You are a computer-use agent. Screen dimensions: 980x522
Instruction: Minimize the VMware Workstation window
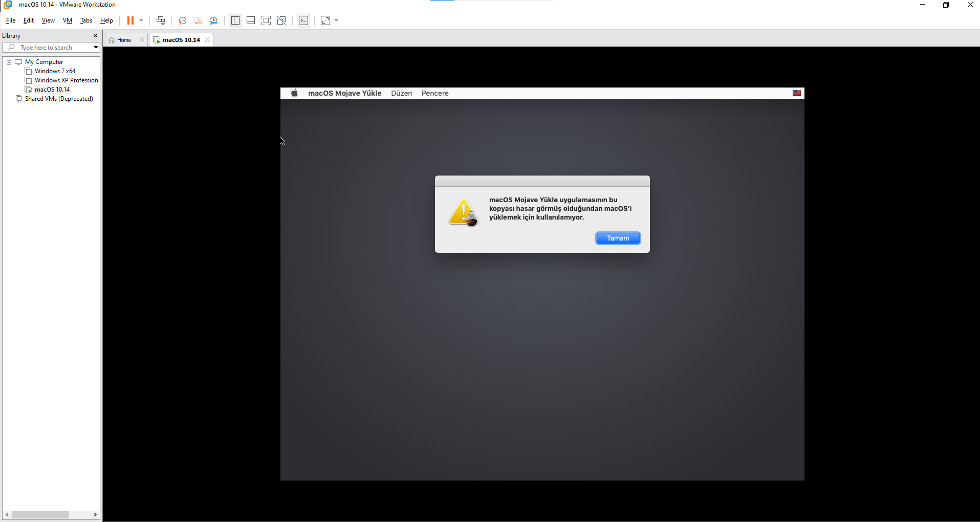click(922, 5)
